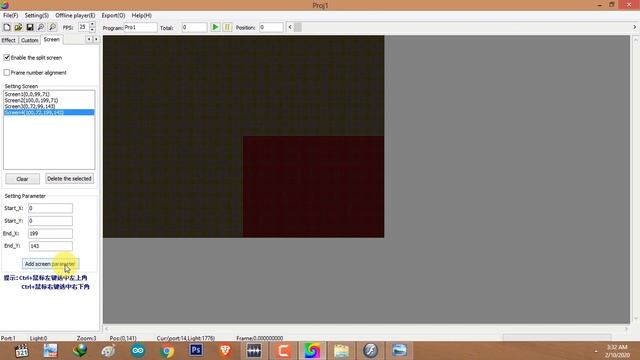
Task: Decrease the FPS value with down arrow
Action: pos(92,30)
